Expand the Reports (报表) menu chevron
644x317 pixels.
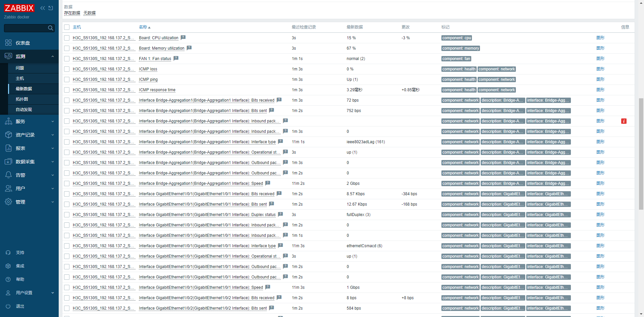coord(53,148)
